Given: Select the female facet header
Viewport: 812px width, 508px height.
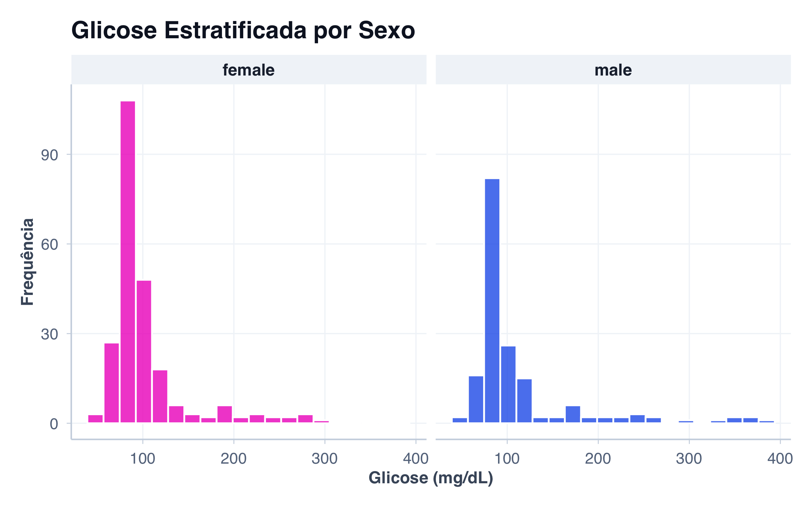Looking at the screenshot, I should [248, 70].
